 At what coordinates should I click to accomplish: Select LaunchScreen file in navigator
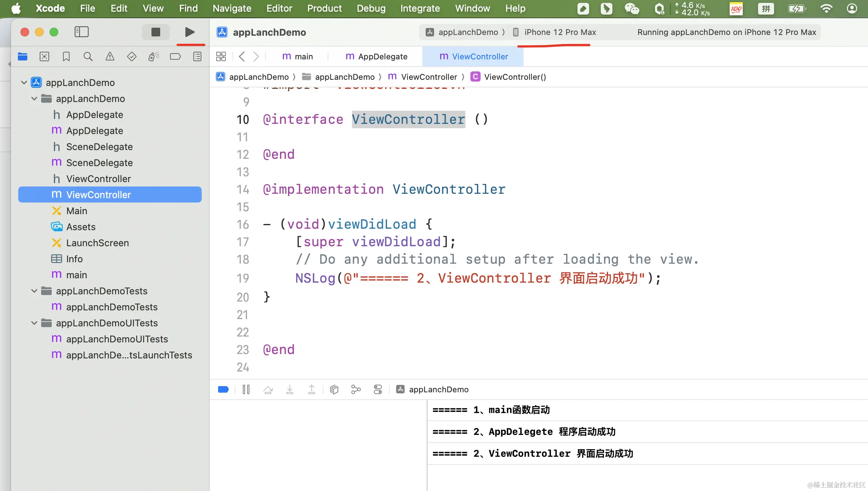coord(97,243)
